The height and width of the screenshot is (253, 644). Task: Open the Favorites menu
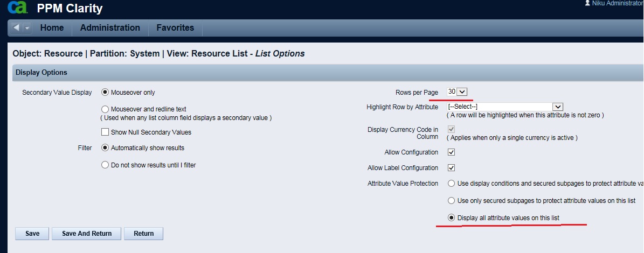click(x=175, y=28)
